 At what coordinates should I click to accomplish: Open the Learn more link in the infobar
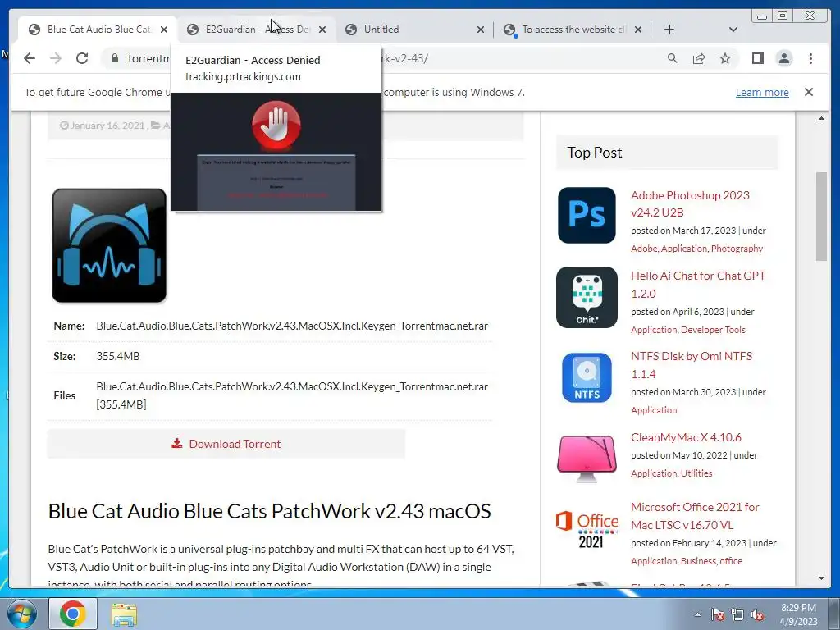[762, 92]
